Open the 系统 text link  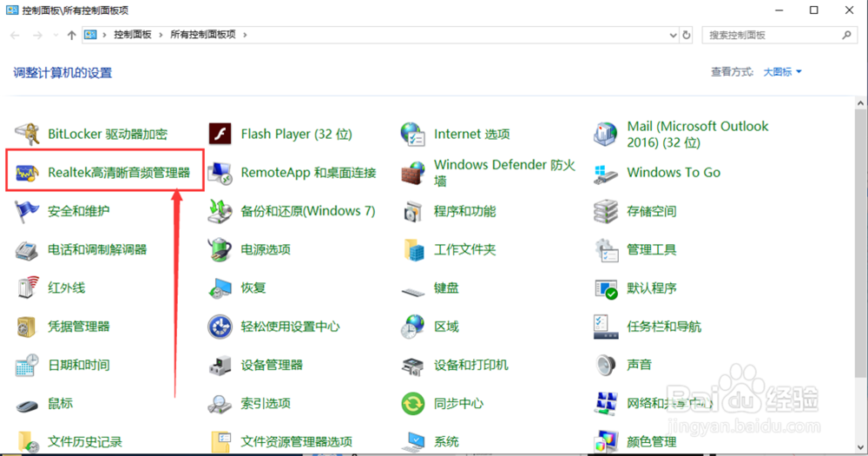click(x=446, y=442)
